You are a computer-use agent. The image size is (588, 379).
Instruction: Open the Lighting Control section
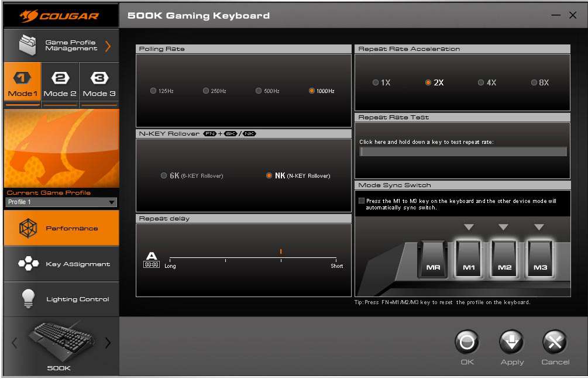61,299
